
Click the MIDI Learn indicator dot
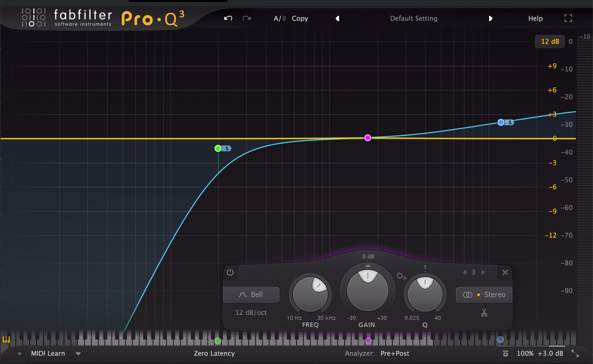click(20, 353)
